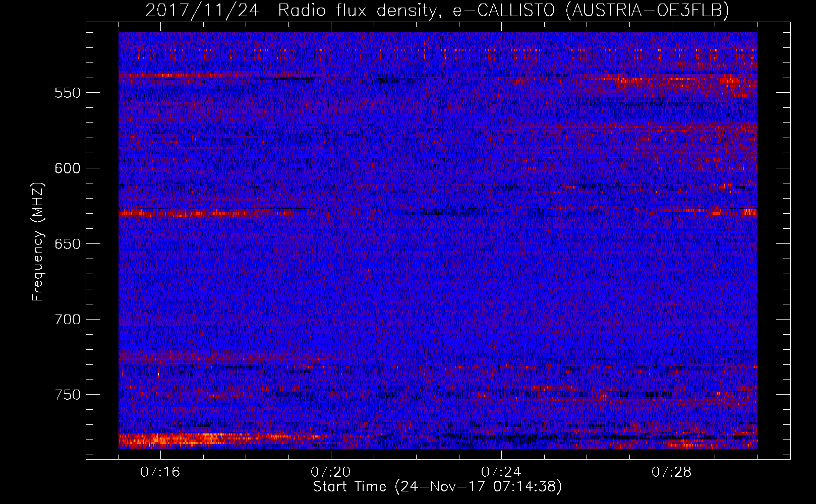Click the Frequency (MHZ) axis label
This screenshot has height=504, width=816.
point(38,241)
